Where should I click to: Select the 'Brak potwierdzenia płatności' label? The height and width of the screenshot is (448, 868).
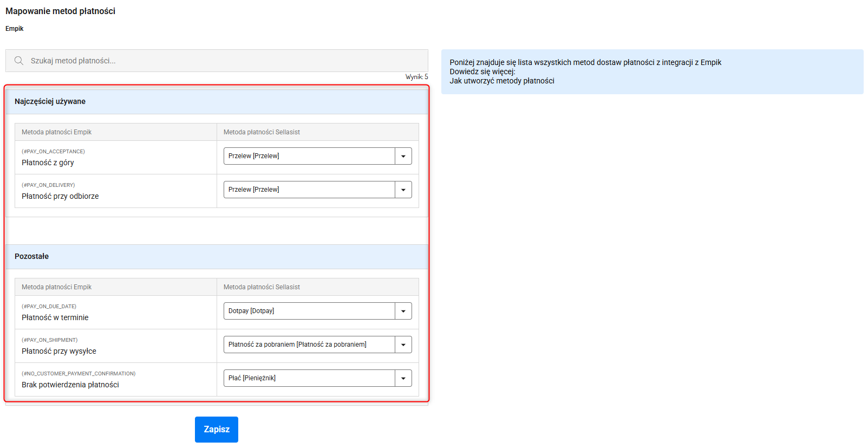[x=70, y=385]
